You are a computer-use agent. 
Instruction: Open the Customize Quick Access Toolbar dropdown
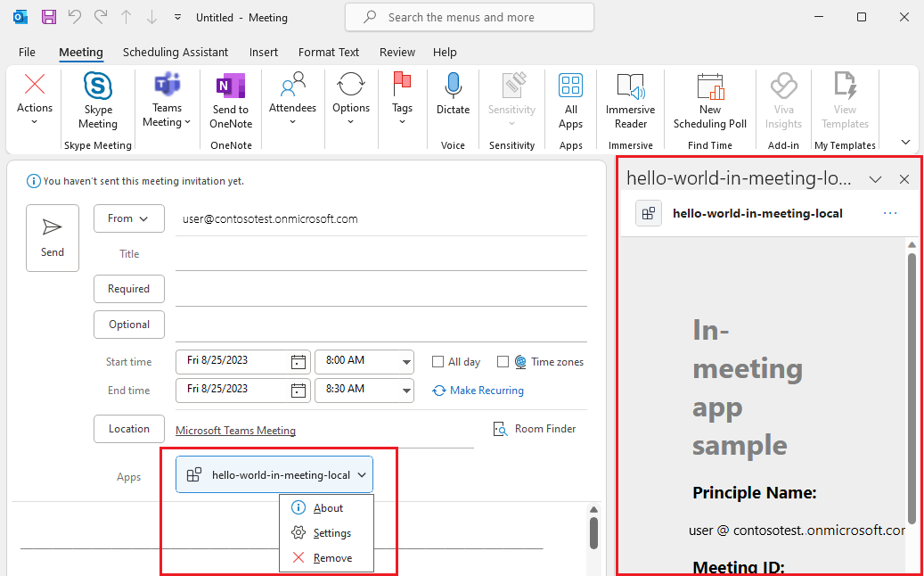click(178, 18)
